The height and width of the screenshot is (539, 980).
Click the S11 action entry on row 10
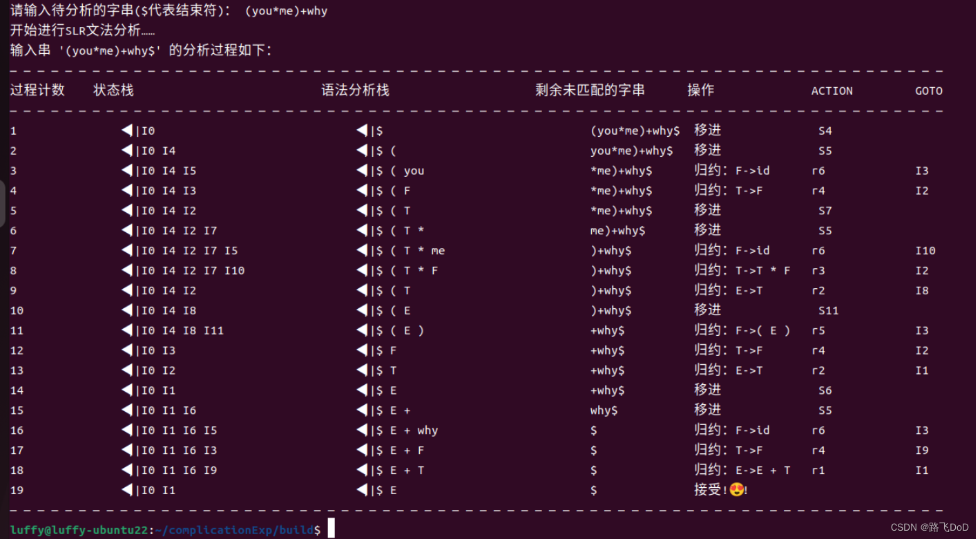pos(828,310)
